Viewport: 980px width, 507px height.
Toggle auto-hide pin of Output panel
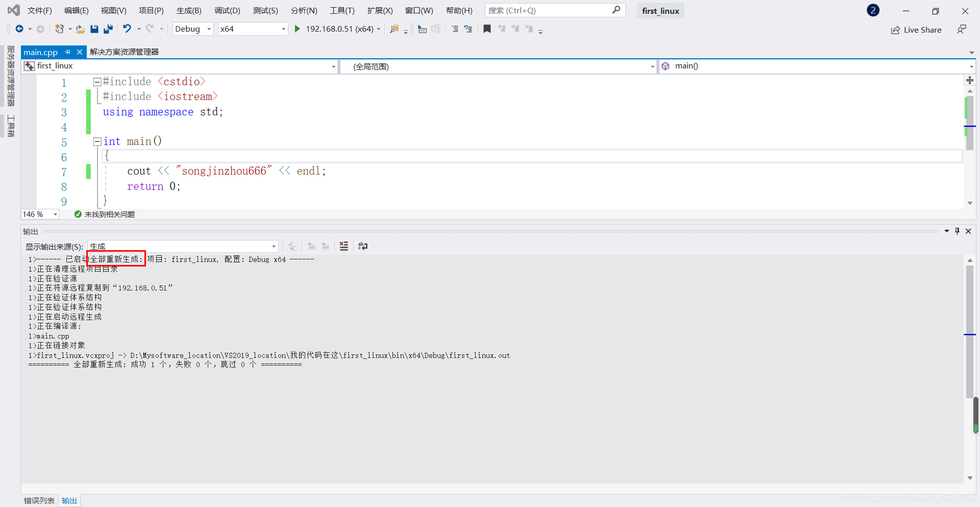(958, 231)
